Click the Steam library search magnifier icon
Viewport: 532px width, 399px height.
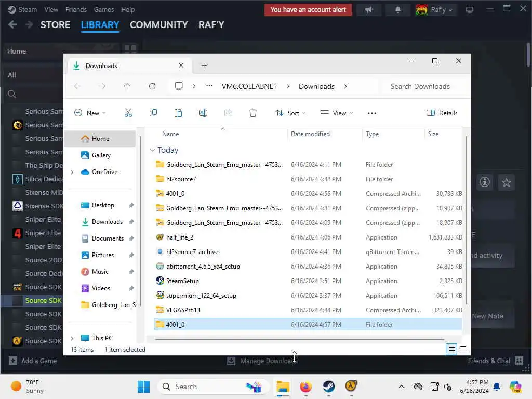(12, 94)
